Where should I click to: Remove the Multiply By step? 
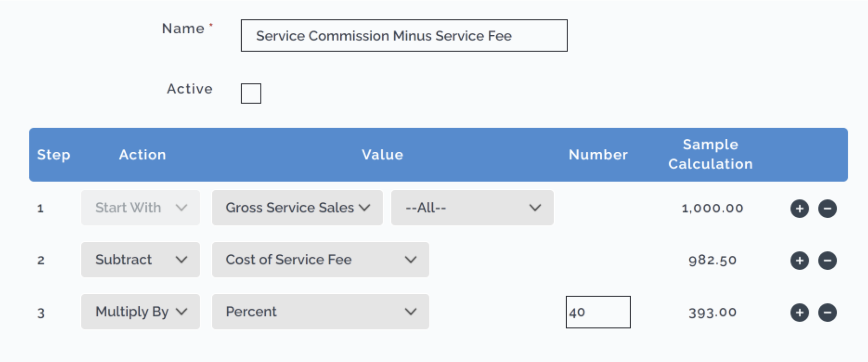point(827,312)
